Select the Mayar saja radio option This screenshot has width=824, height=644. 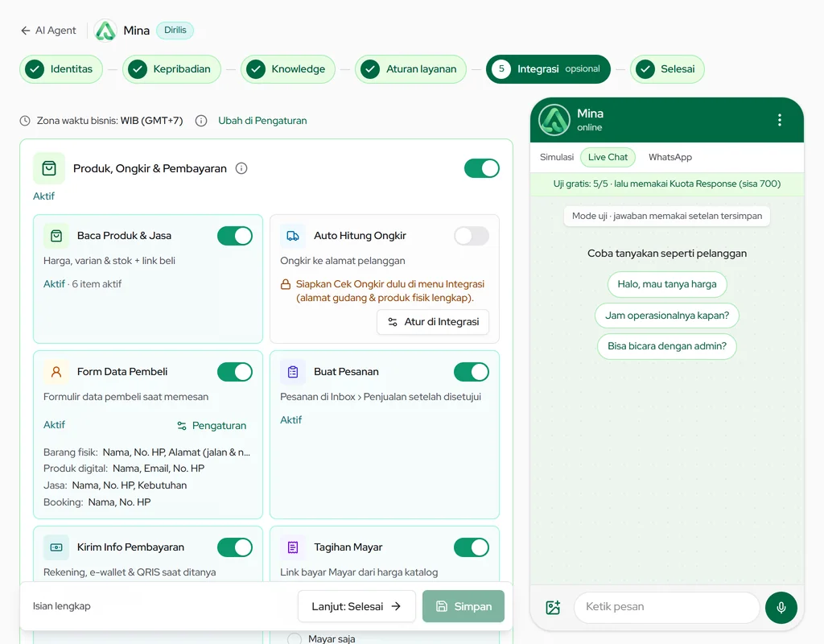(295, 638)
